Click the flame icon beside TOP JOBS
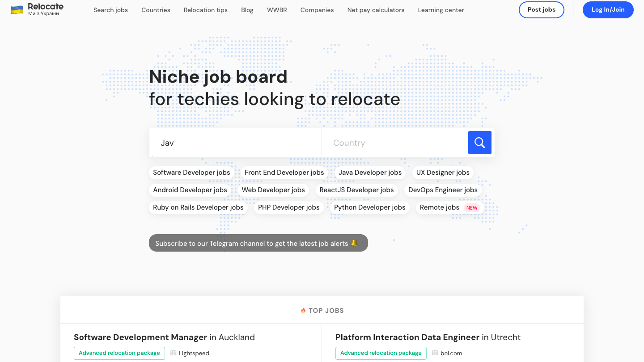The width and height of the screenshot is (644, 362). click(x=304, y=310)
